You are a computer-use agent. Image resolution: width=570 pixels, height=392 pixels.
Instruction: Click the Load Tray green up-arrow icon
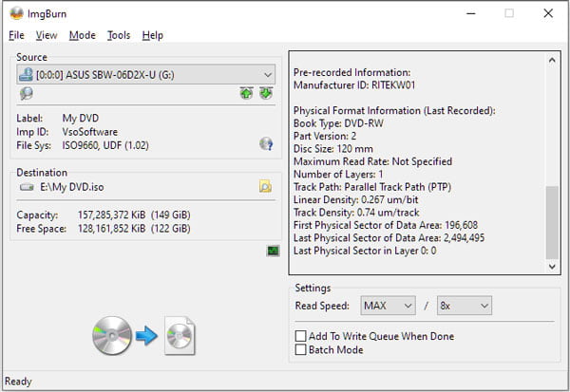[x=246, y=93]
